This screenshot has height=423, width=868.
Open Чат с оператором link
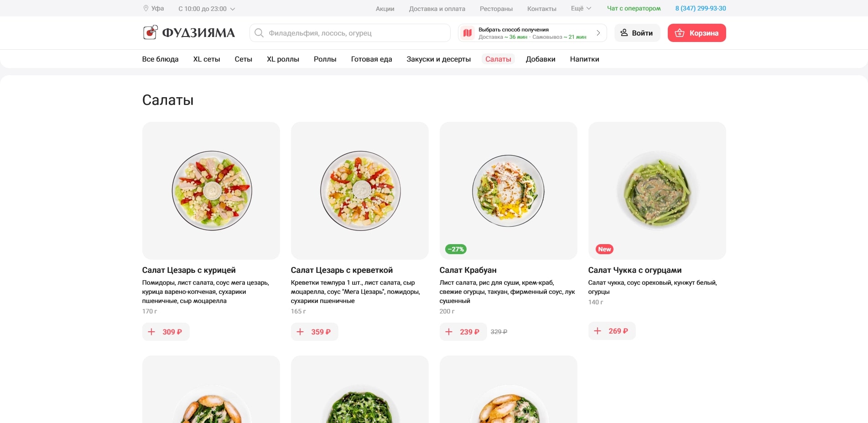[x=634, y=8]
